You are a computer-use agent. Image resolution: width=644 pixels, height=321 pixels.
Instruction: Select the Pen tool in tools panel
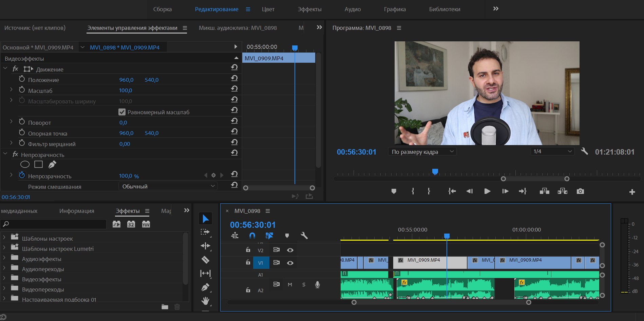click(x=205, y=287)
